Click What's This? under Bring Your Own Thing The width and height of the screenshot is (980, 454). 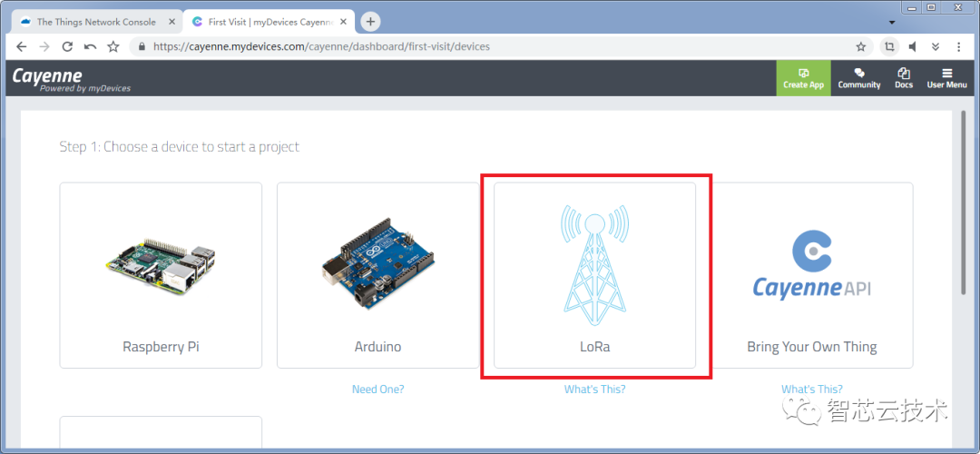pos(812,389)
